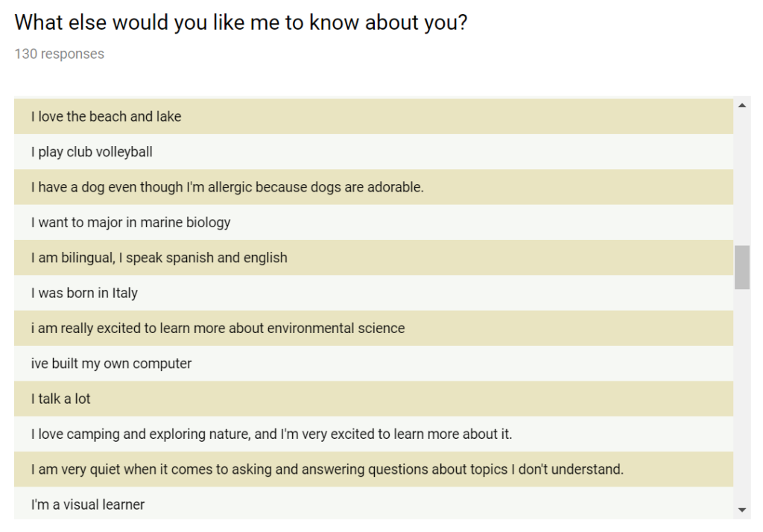Select the "I was born in Italy" response
763x532 pixels.
84,293
